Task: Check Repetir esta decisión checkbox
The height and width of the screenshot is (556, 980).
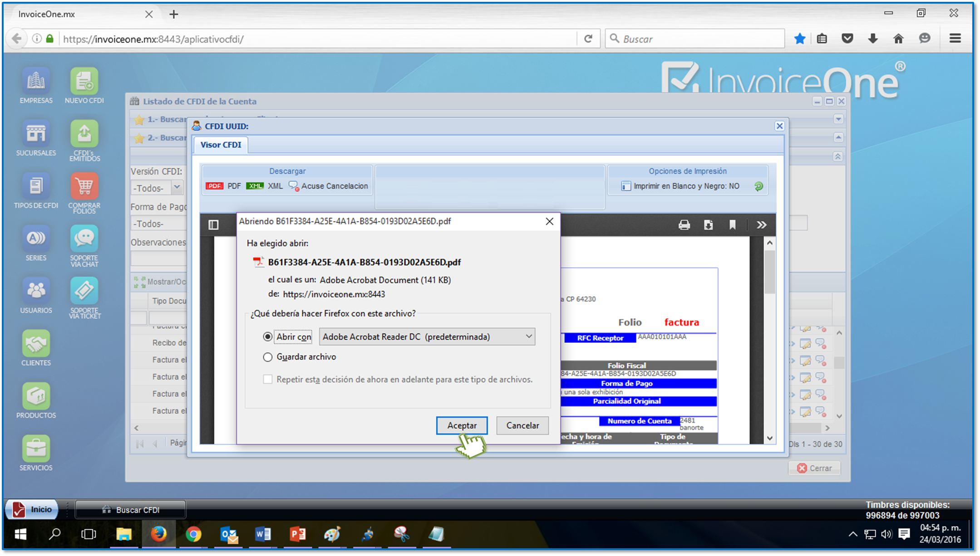Action: point(268,379)
